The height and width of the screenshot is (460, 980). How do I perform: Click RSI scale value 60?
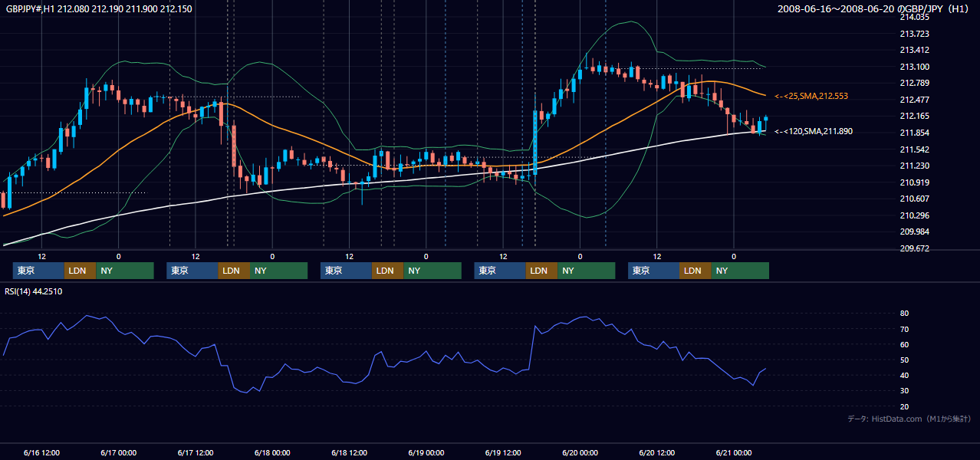[x=904, y=344]
